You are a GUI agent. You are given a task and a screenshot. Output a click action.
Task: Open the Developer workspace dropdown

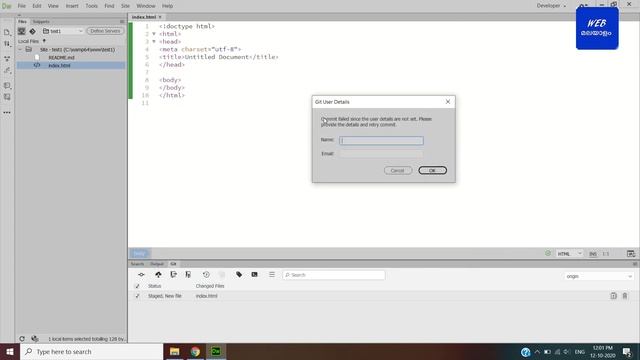coord(551,6)
